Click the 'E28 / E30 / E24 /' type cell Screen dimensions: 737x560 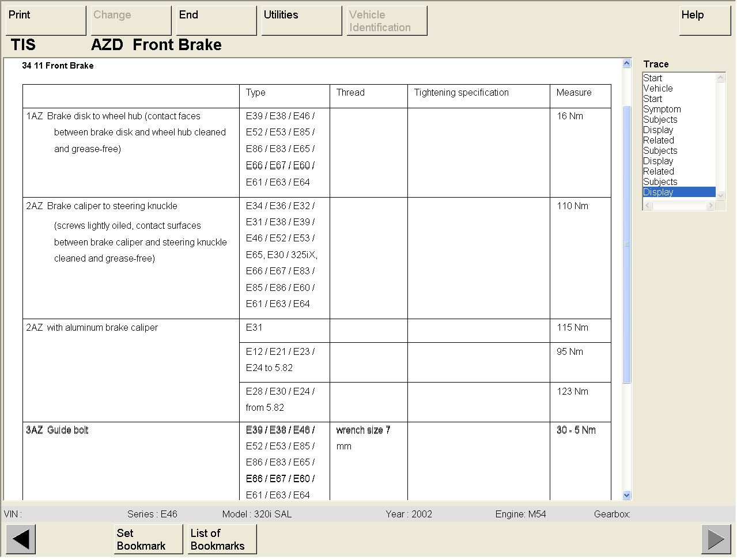click(x=281, y=392)
